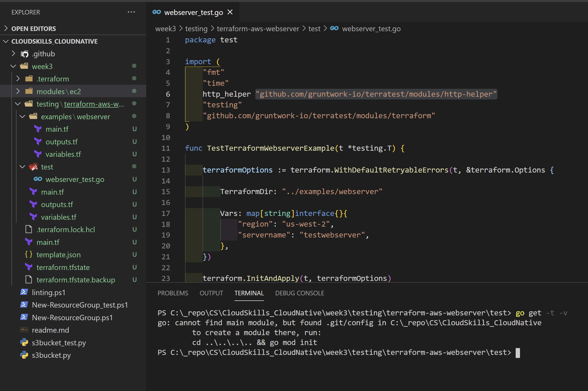This screenshot has width=588, height=391.
Task: Click Python icon of s3bucket_test.py
Action: point(24,343)
